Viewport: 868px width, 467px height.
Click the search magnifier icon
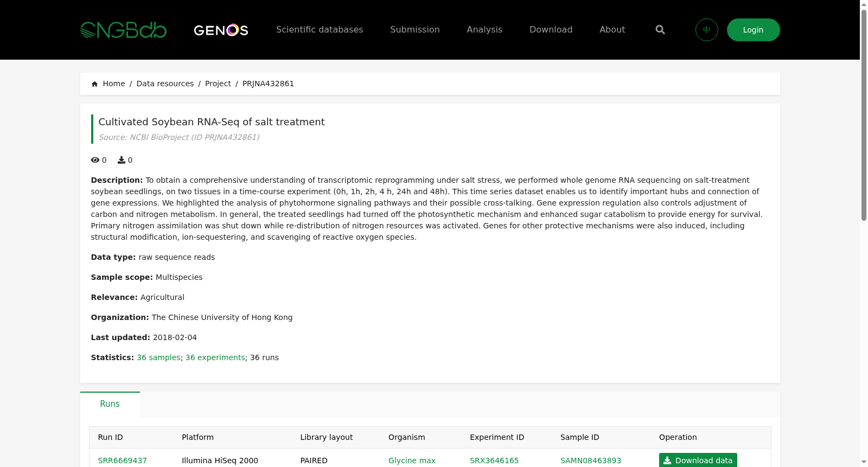point(660,30)
